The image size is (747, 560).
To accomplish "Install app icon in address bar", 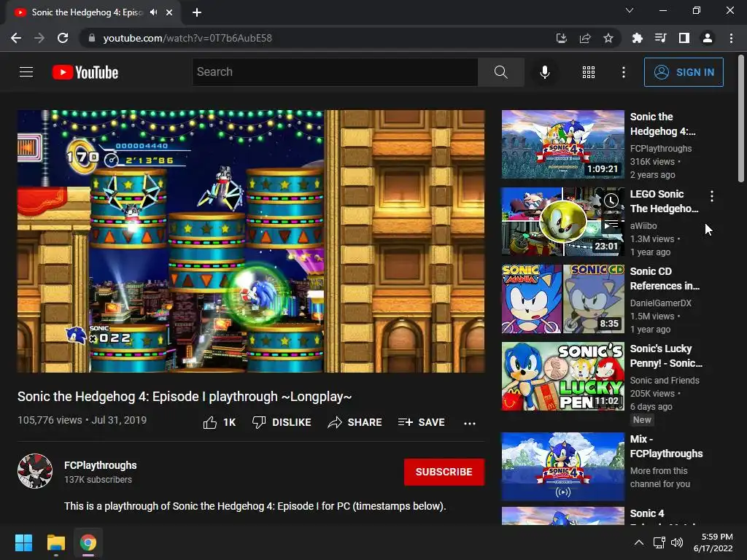I will (x=561, y=38).
